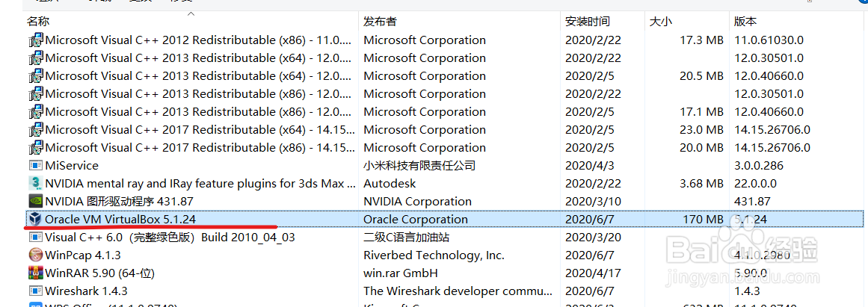The image size is (868, 307).
Task: Click the 17.1 MB size cell
Action: point(701,112)
